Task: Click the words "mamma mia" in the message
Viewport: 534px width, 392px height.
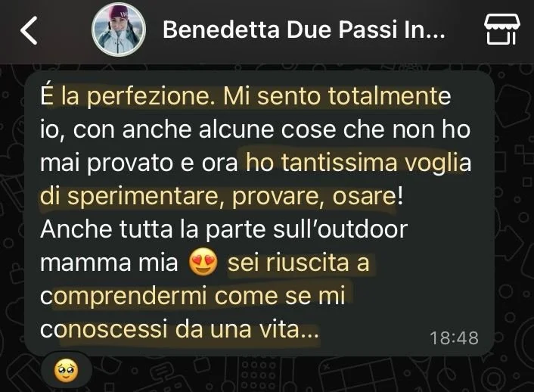Action: tap(109, 263)
